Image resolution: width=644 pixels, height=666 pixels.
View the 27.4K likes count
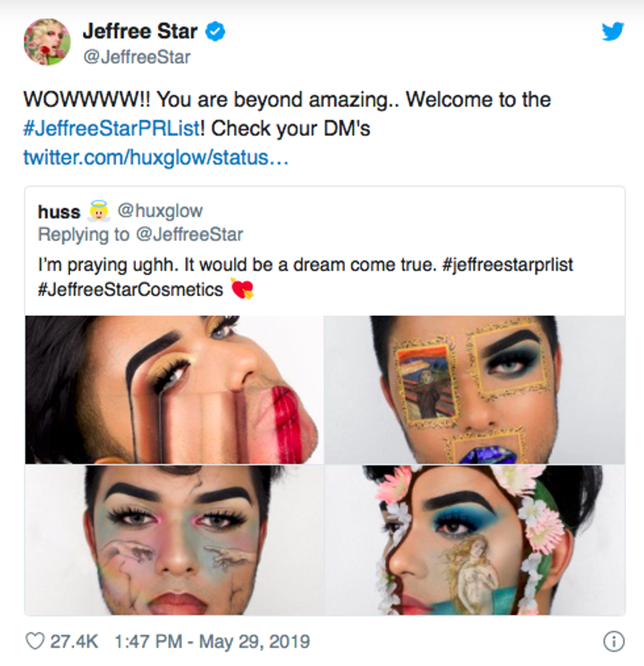(74, 641)
